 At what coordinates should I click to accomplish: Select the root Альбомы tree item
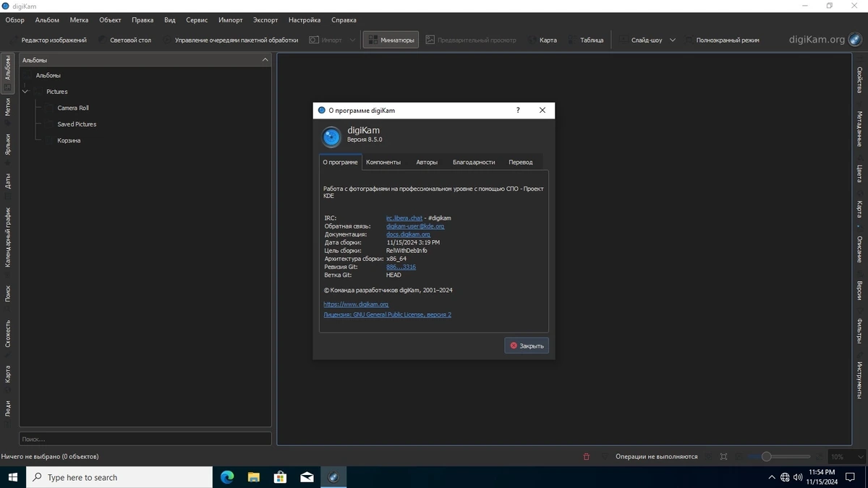pyautogui.click(x=48, y=75)
